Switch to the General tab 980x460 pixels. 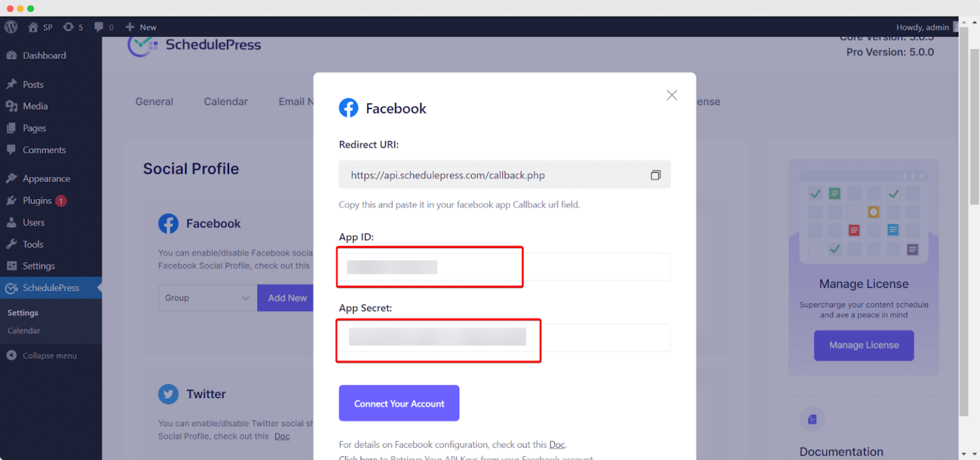pyautogui.click(x=154, y=101)
